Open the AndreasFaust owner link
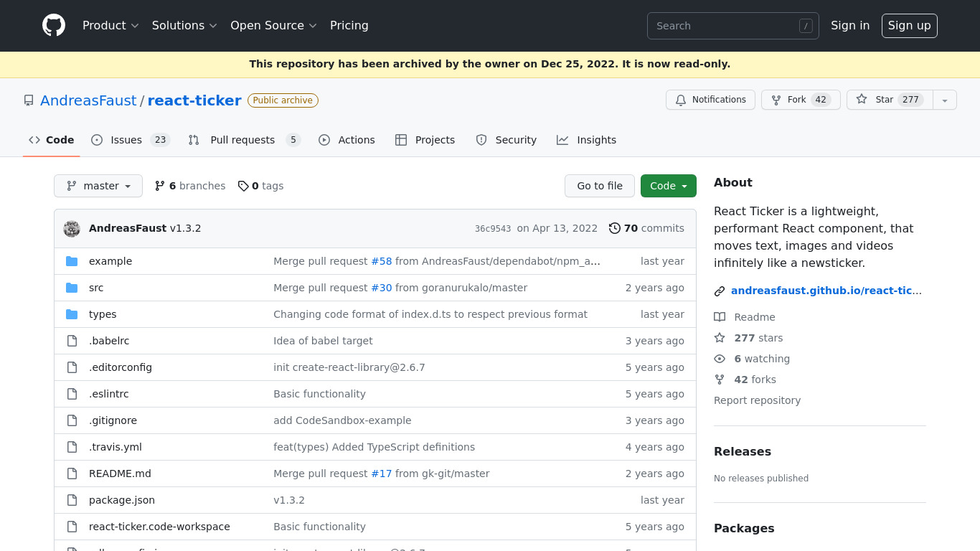The height and width of the screenshot is (551, 980). pyautogui.click(x=88, y=100)
